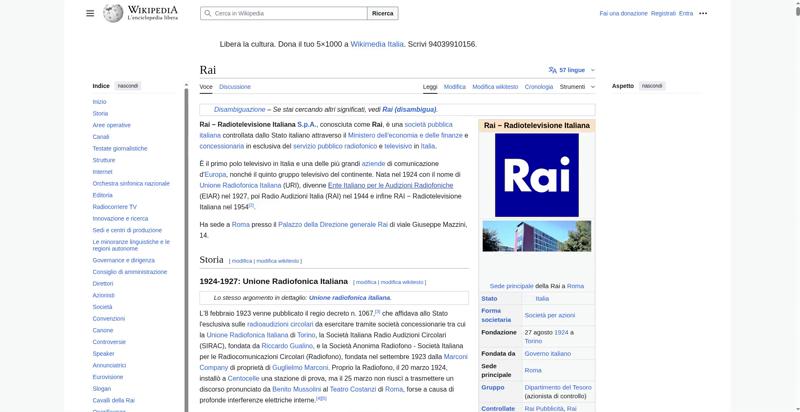Jump to Cavalli della Rai in index

(113, 401)
